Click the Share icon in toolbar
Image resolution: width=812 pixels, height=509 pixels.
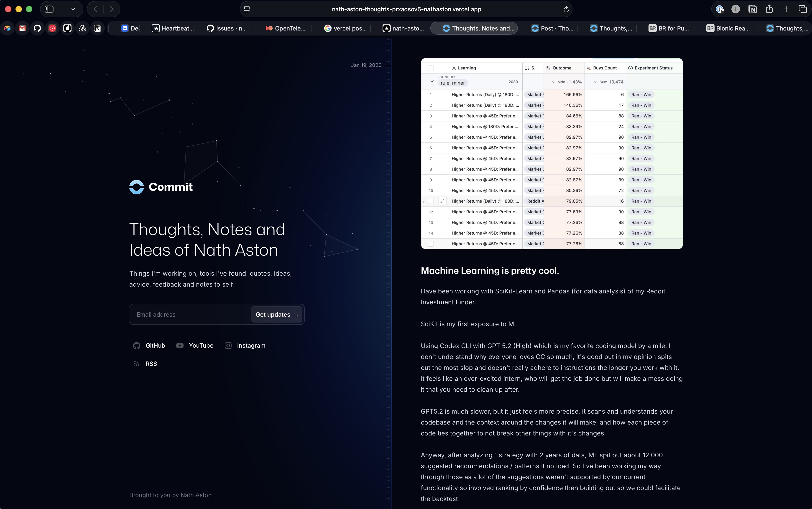(769, 9)
